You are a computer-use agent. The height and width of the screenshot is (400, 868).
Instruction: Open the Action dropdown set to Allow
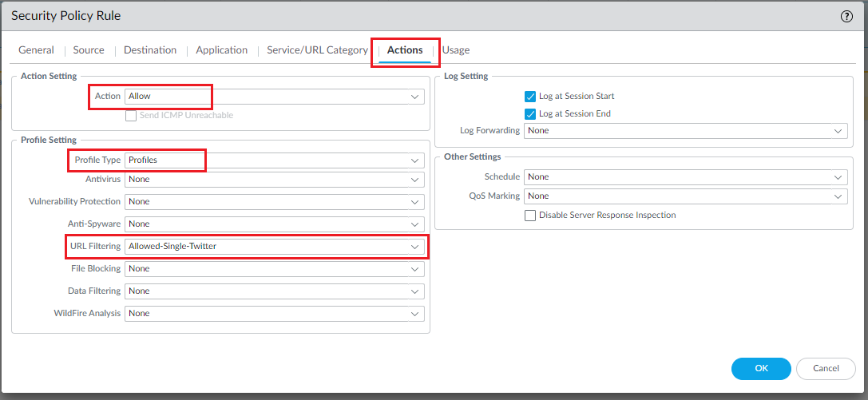[274, 96]
